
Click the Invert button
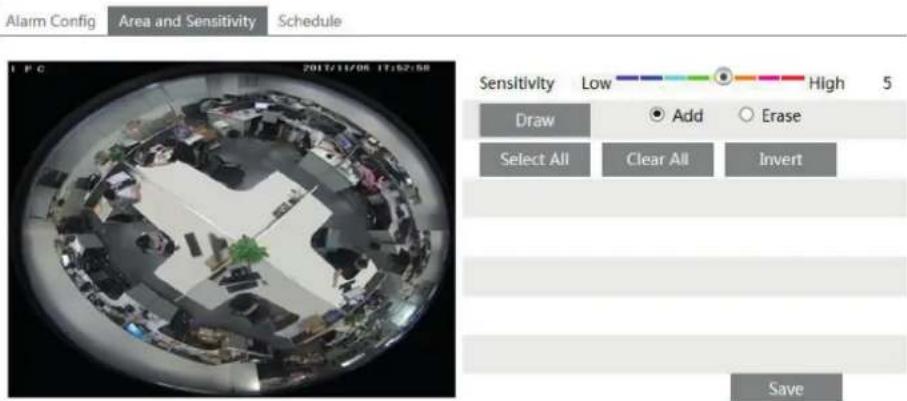(x=780, y=159)
